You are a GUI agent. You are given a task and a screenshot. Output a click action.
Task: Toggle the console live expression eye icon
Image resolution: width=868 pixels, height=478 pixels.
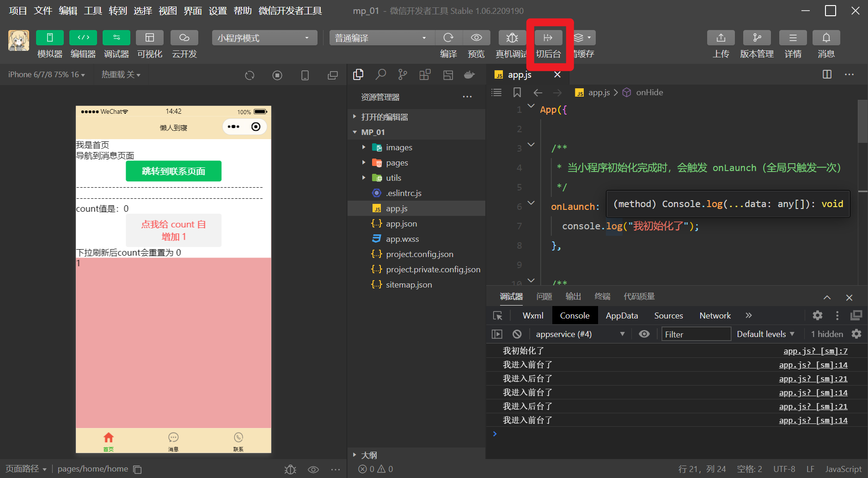(644, 334)
